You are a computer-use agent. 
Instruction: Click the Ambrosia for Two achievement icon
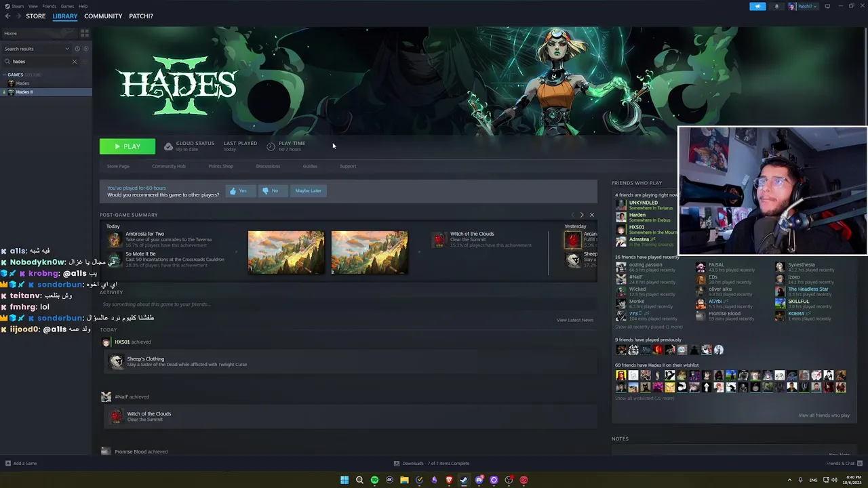[115, 239]
